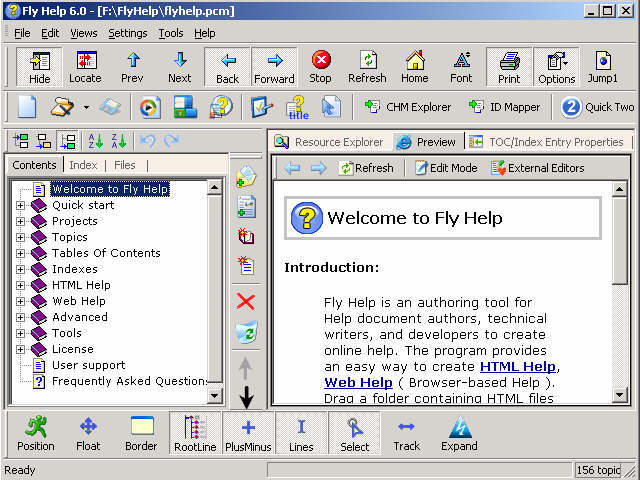
Task: Click the red X delete icon
Action: 246,302
